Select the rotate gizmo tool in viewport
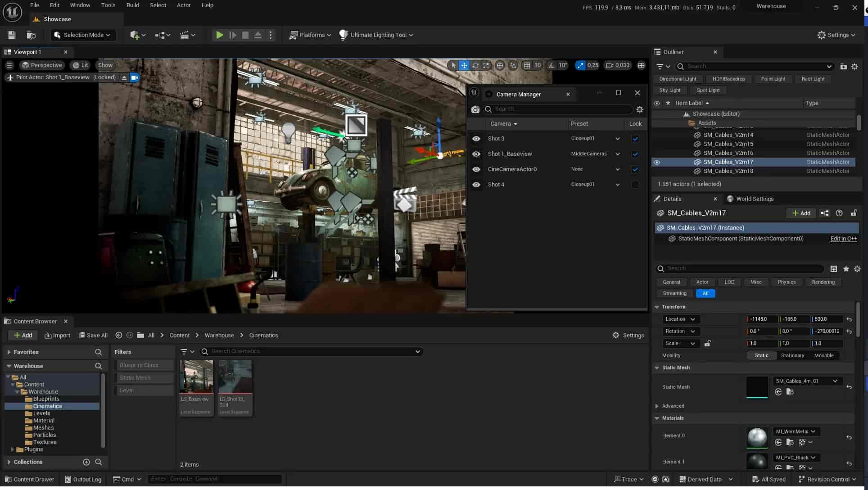The width and height of the screenshot is (868, 490). 475,65
